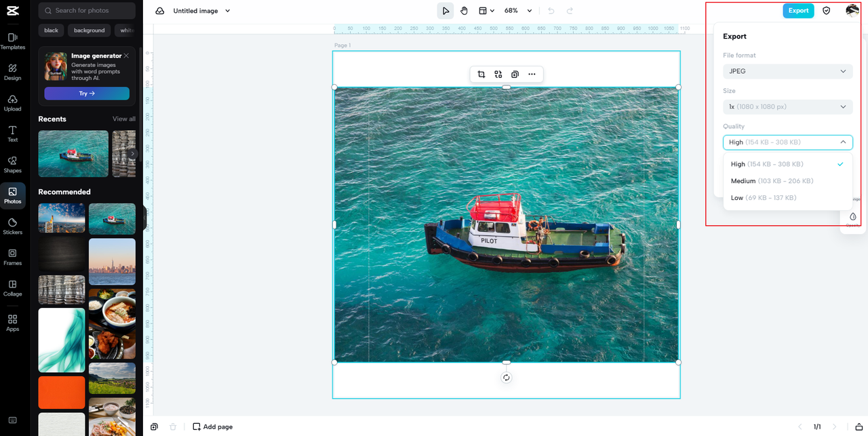868x436 pixels.
Task: Open the Stickers panel
Action: (12, 226)
